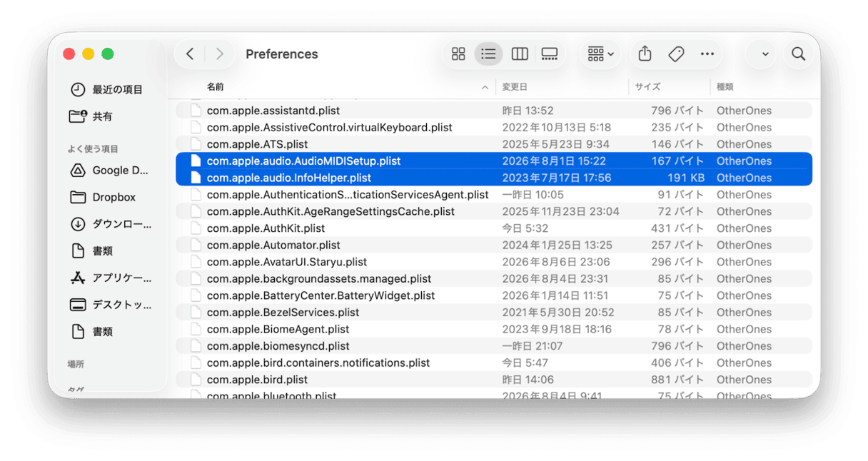
Task: Switch to list view
Action: (488, 54)
